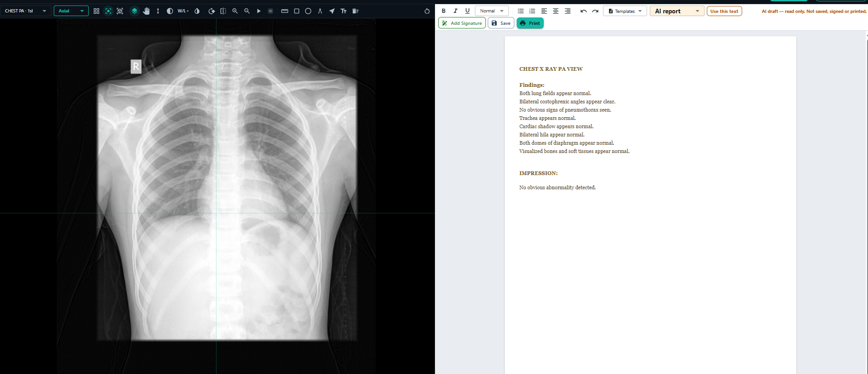Align report text left
The image size is (868, 374).
pos(544,11)
